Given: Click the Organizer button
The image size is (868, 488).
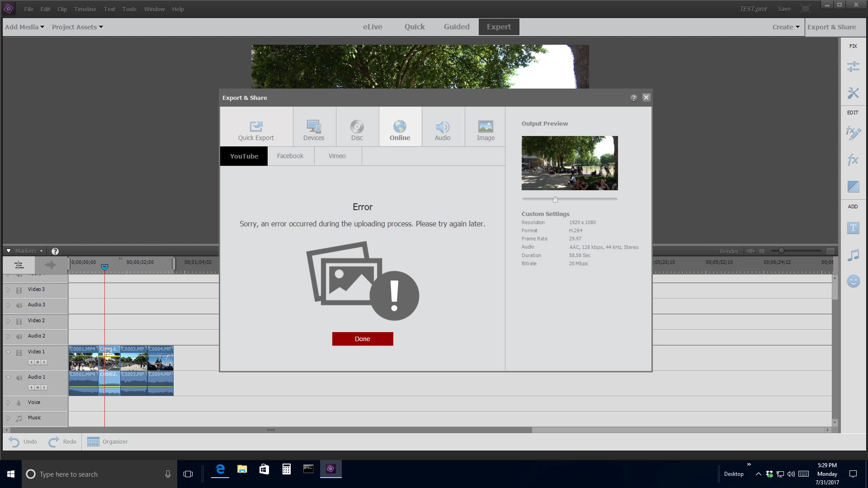Looking at the screenshot, I should (x=108, y=442).
